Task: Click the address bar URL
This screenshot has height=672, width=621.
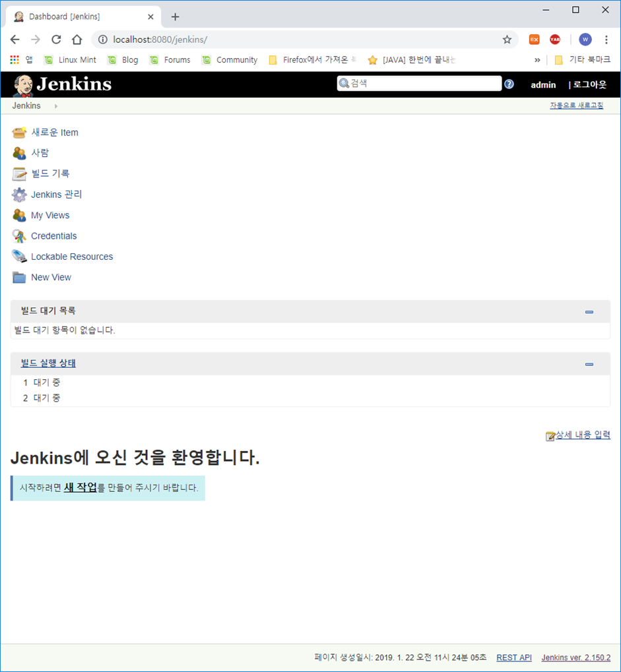Action: click(x=160, y=40)
